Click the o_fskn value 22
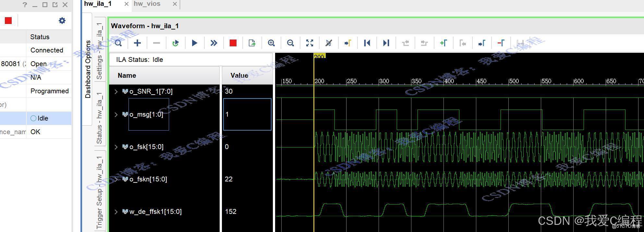The height and width of the screenshot is (232, 644). coord(229,179)
